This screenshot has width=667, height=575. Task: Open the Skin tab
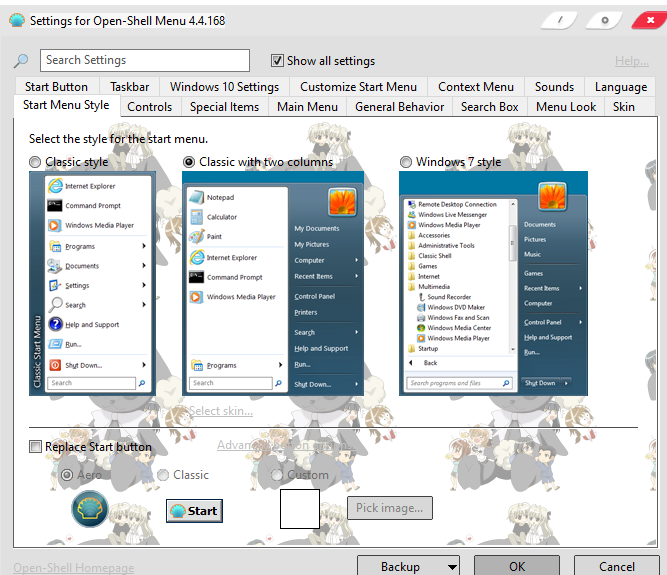click(x=623, y=106)
